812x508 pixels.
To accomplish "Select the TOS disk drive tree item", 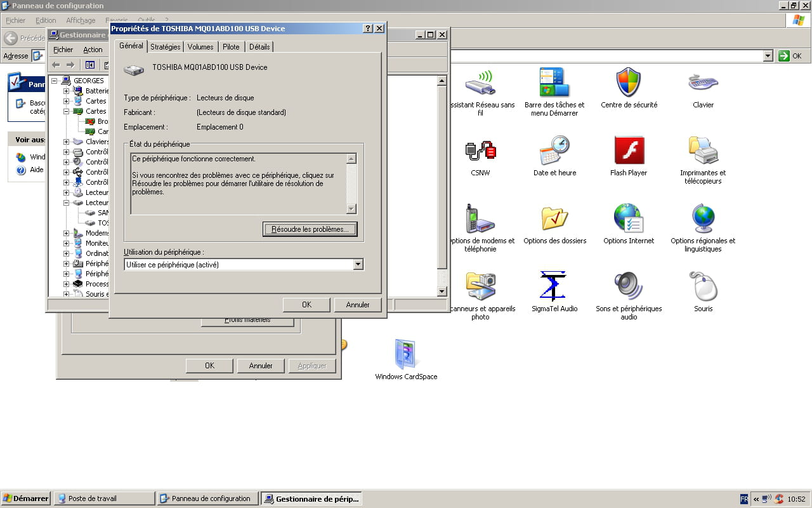I will click(x=103, y=224).
